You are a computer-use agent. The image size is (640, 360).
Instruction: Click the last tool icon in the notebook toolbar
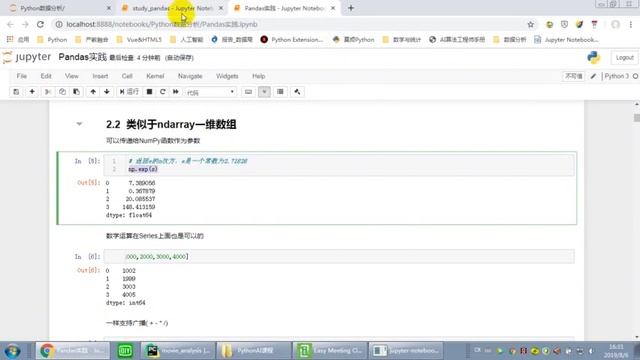pyautogui.click(x=297, y=92)
